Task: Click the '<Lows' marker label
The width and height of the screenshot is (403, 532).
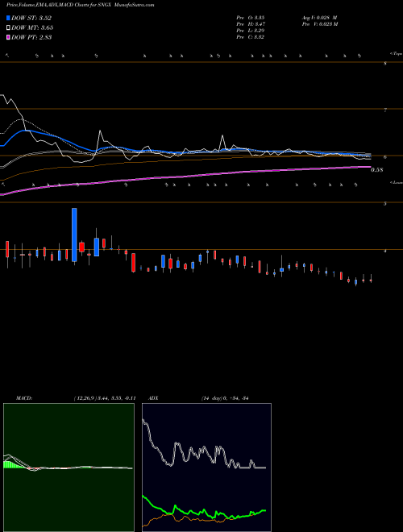Action: (397, 182)
